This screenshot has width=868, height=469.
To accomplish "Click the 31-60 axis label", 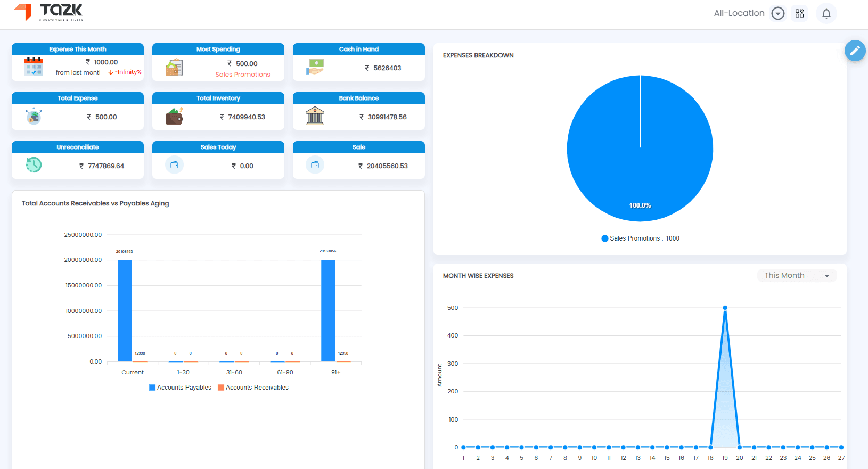I will click(x=234, y=372).
